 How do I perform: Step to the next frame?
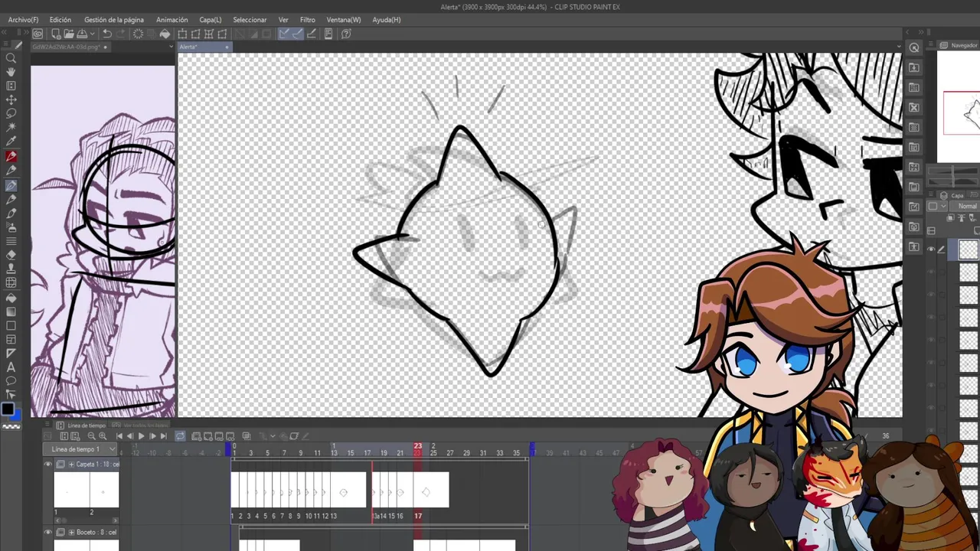(x=152, y=436)
